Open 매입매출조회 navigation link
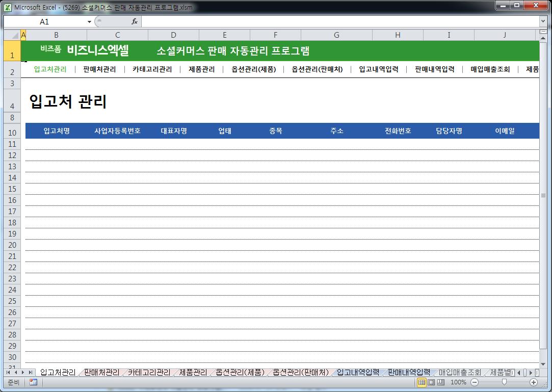Viewport: 552px width, 392px height. coord(490,69)
